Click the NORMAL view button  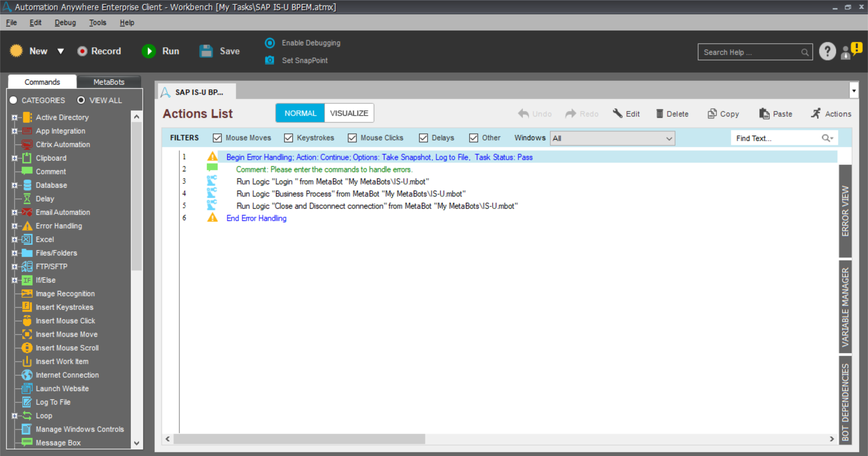[x=300, y=113]
